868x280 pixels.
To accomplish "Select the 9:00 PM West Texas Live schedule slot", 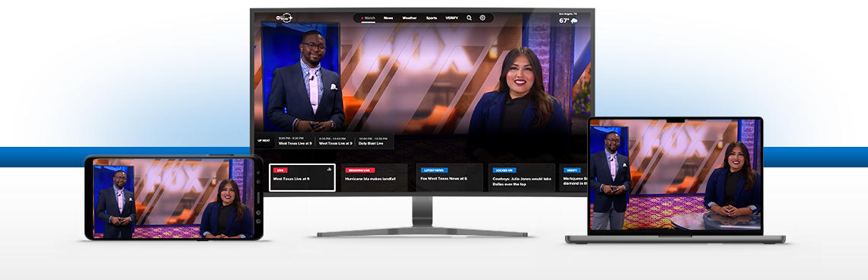I will 295,141.
